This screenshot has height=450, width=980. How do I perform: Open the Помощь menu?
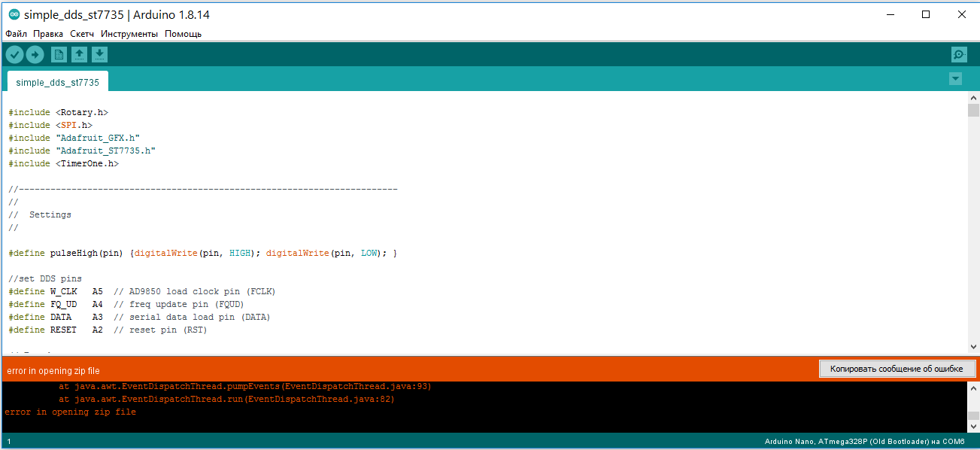click(183, 34)
